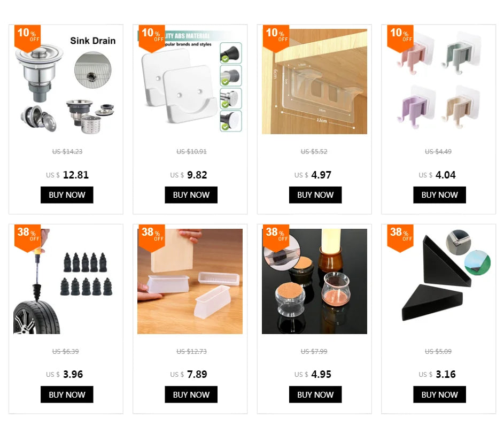This screenshot has height=426, width=504.
Task: Click the US $ 12.81 price
Action: tap(67, 175)
